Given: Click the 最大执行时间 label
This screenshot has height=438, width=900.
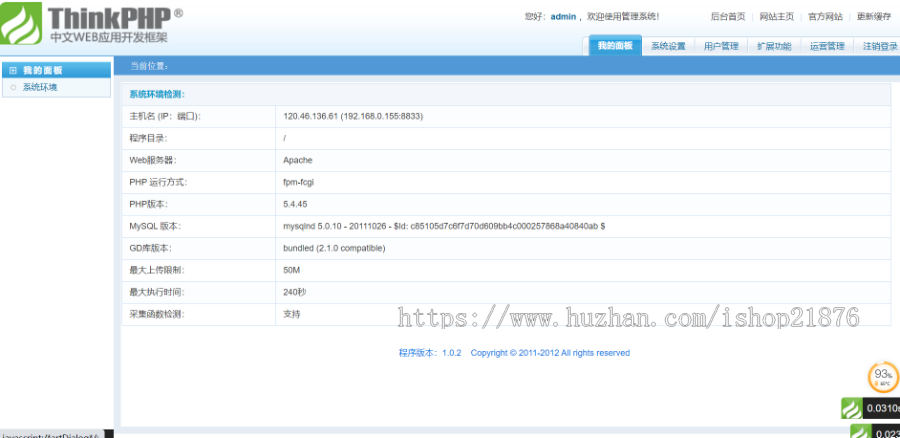Looking at the screenshot, I should [x=157, y=292].
